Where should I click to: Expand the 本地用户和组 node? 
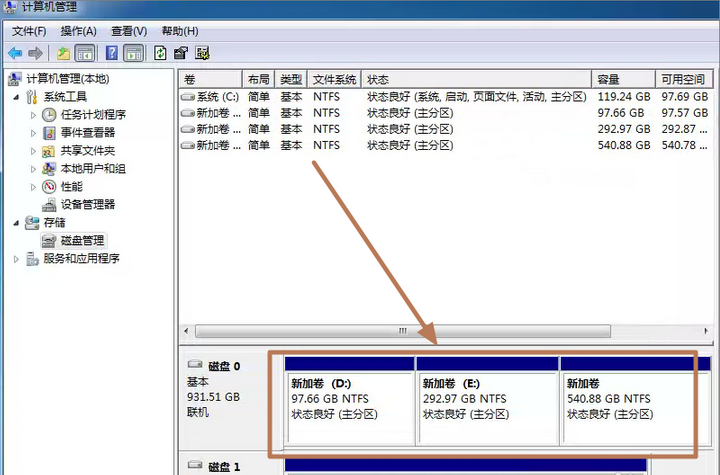tap(33, 169)
